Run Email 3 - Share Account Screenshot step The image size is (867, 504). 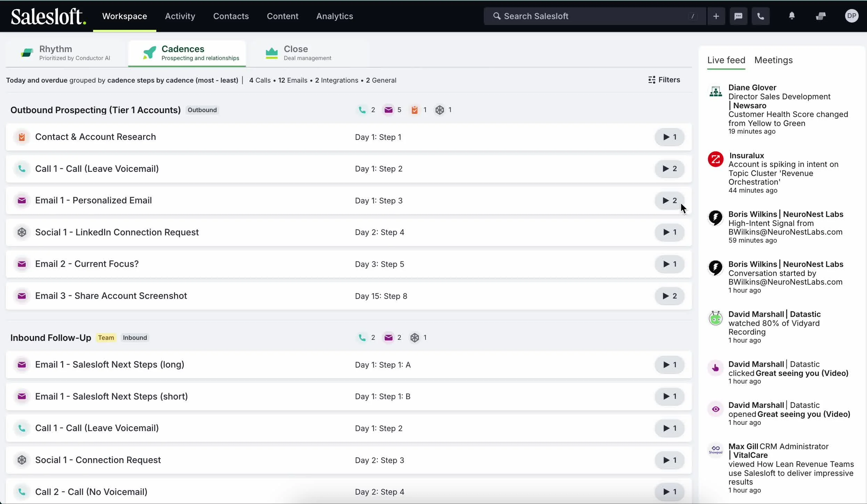point(670,296)
